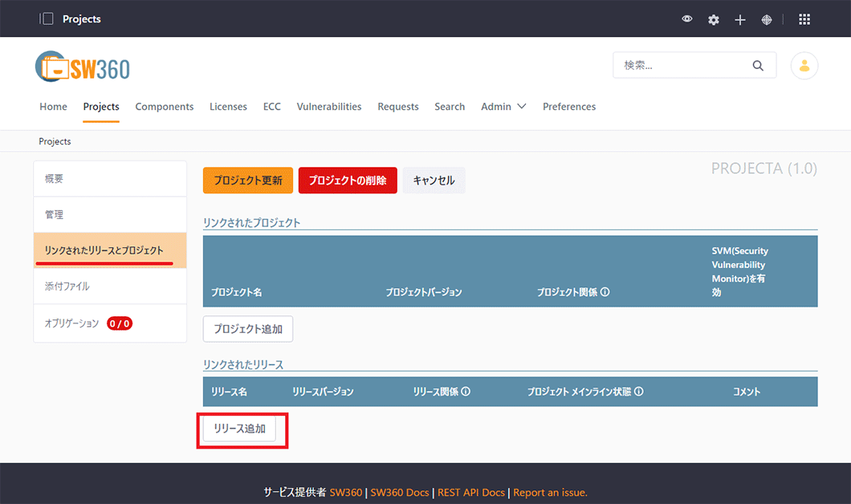Click the globe compass icon
Viewport: 851px width, 504px height.
point(767,19)
